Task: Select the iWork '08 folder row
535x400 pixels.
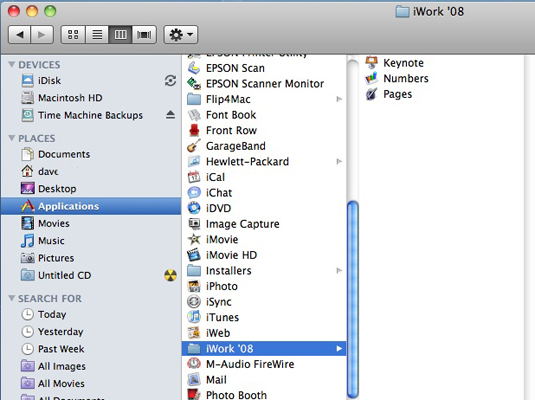Action: (x=264, y=348)
